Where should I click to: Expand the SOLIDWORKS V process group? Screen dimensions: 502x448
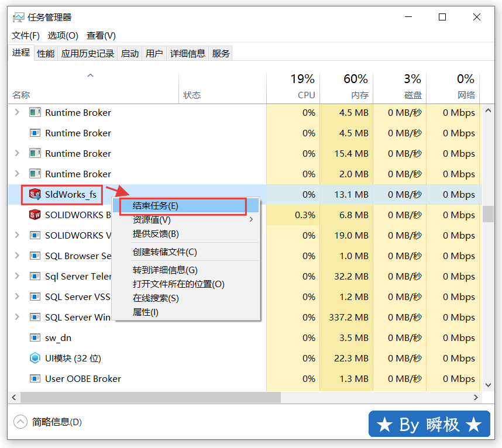(17, 236)
